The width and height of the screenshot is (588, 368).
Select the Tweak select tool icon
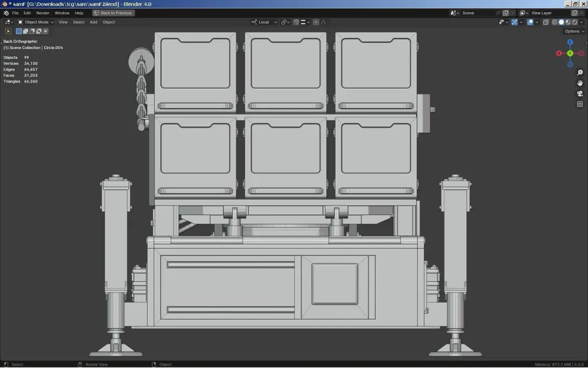(x=8, y=31)
